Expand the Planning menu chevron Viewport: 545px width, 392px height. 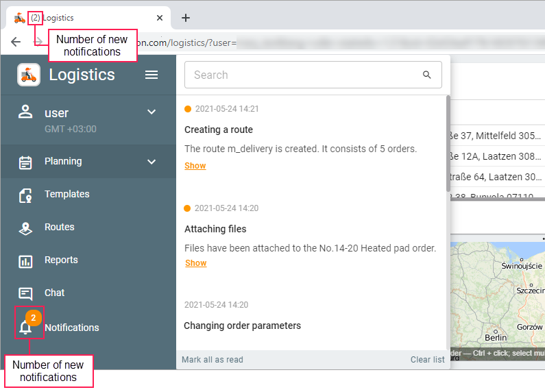(x=152, y=162)
